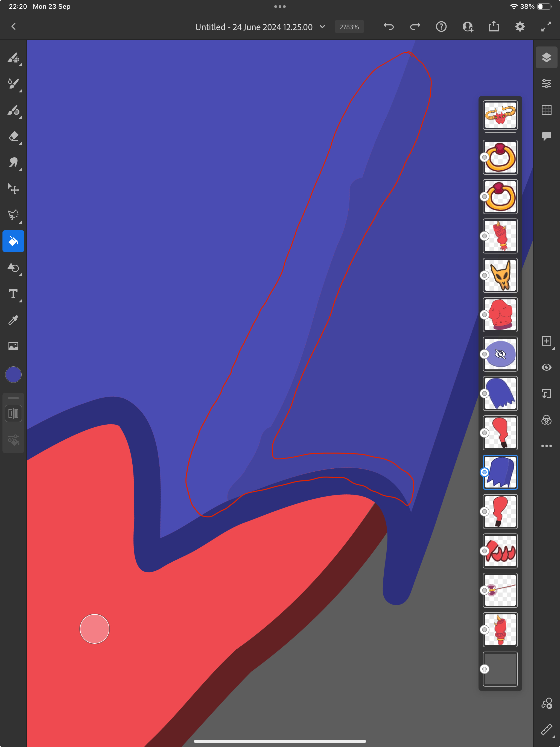Screen dimensions: 560x747
Task: Select the Pixel brushes tool
Action: (13, 57)
